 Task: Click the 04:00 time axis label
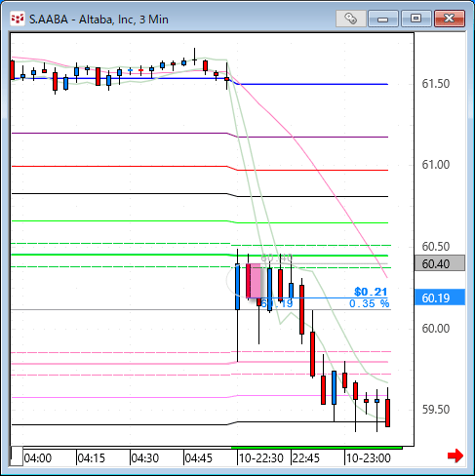(x=38, y=458)
